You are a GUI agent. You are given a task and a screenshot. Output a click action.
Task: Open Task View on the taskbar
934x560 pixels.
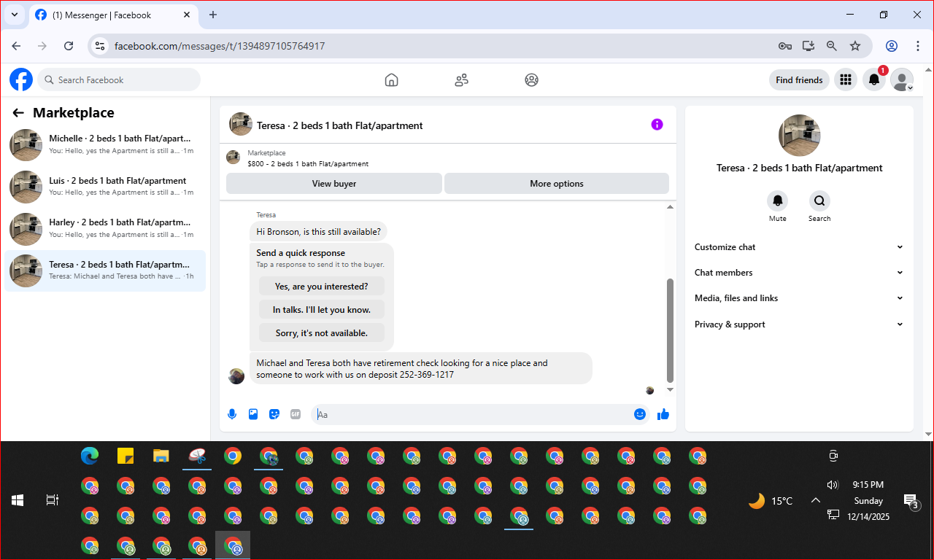coord(53,500)
